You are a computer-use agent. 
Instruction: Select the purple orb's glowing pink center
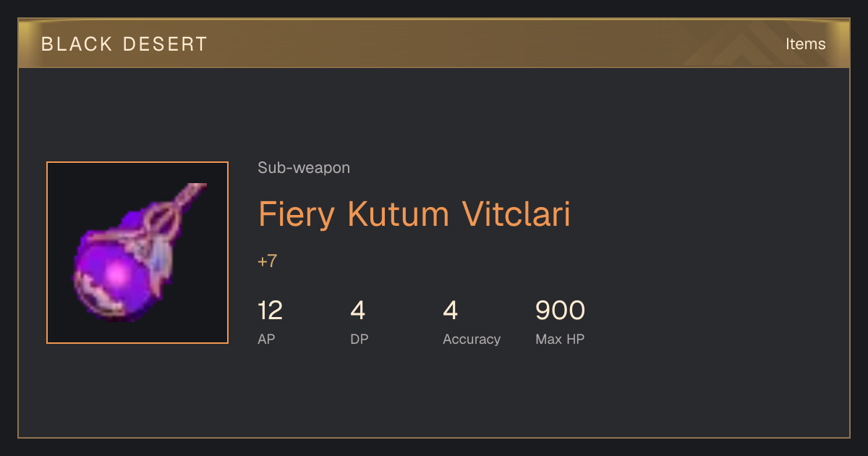(x=117, y=274)
